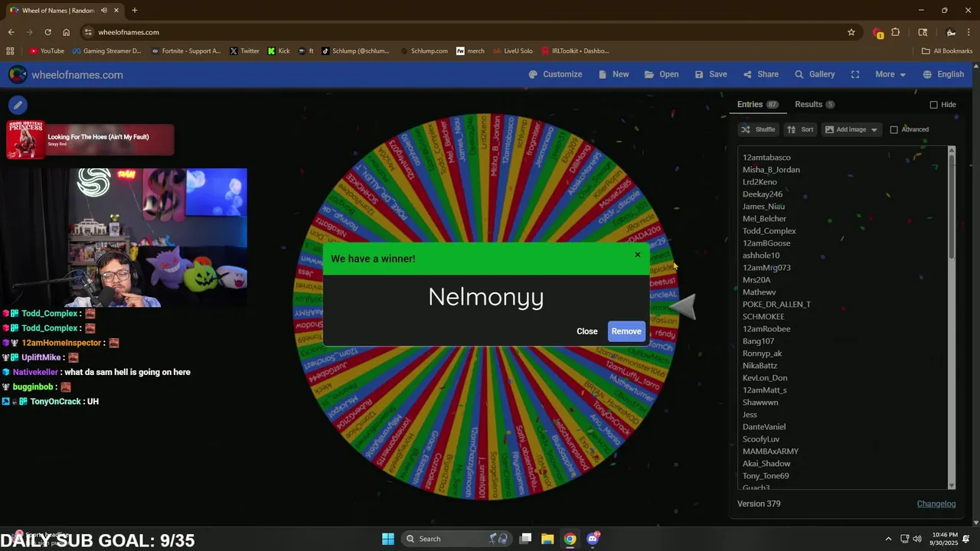
Task: Open Discord from the taskbar
Action: point(593,539)
